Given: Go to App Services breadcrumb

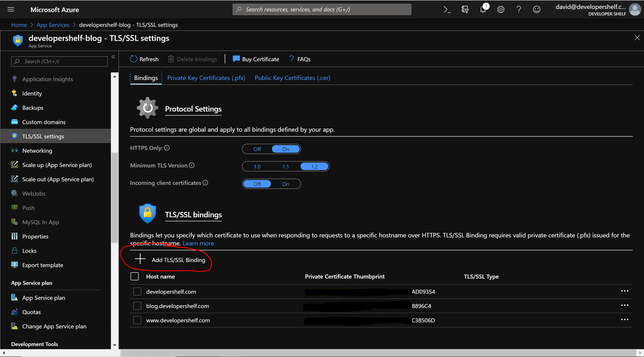Looking at the screenshot, I should pyautogui.click(x=53, y=25).
